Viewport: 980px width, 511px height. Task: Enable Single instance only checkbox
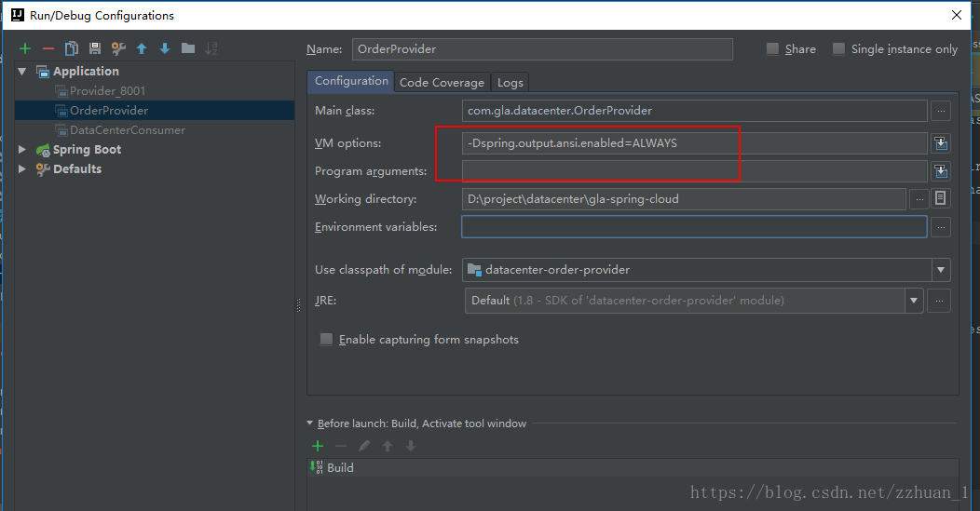(838, 48)
